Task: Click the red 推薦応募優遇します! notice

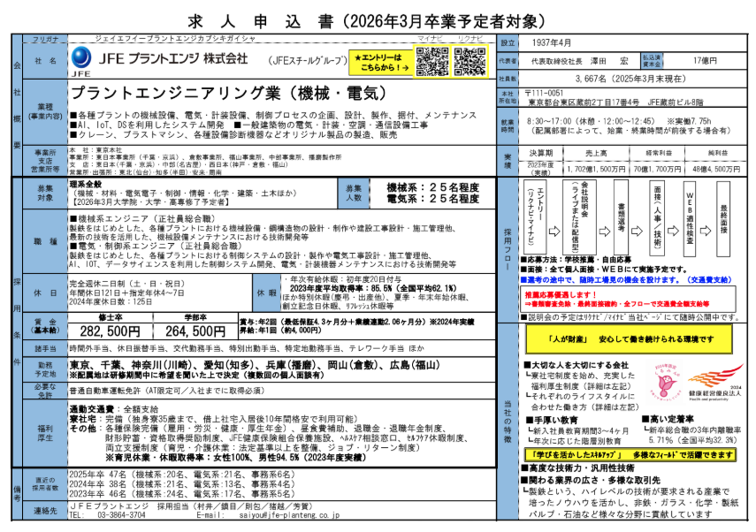Action: click(629, 299)
